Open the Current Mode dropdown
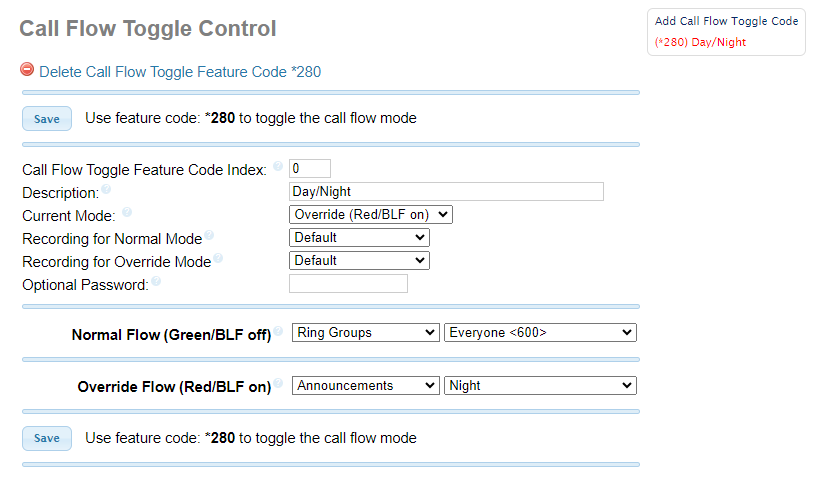Viewport: 821px width, 491px height. coord(371,215)
